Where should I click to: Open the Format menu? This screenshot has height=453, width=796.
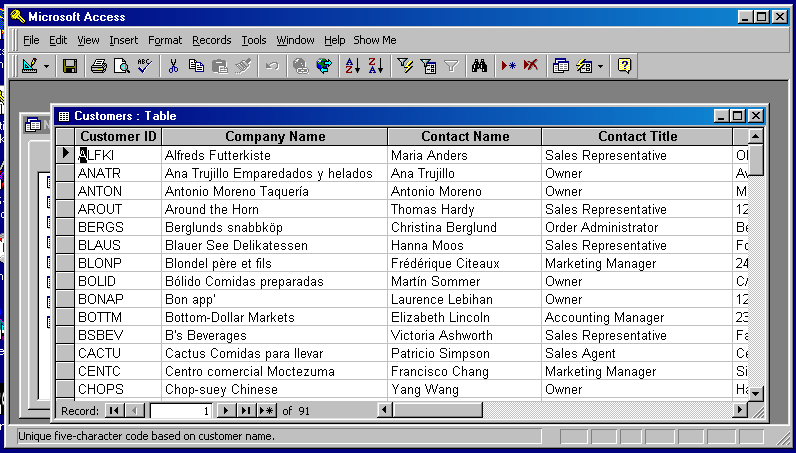(x=164, y=40)
